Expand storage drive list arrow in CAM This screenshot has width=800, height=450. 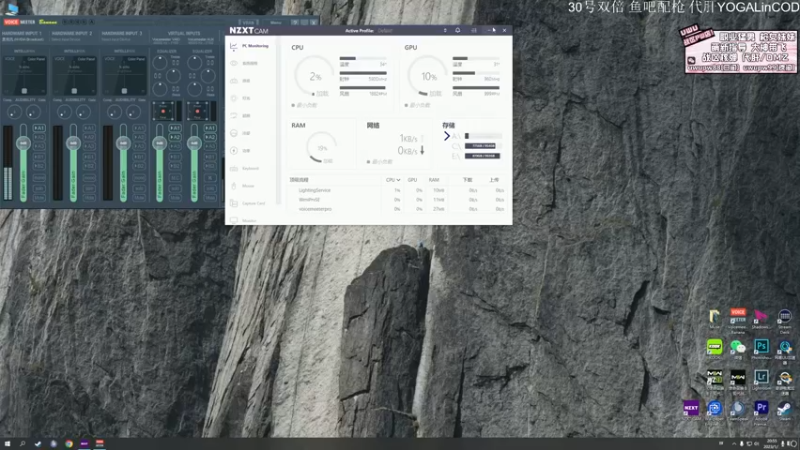(x=446, y=136)
